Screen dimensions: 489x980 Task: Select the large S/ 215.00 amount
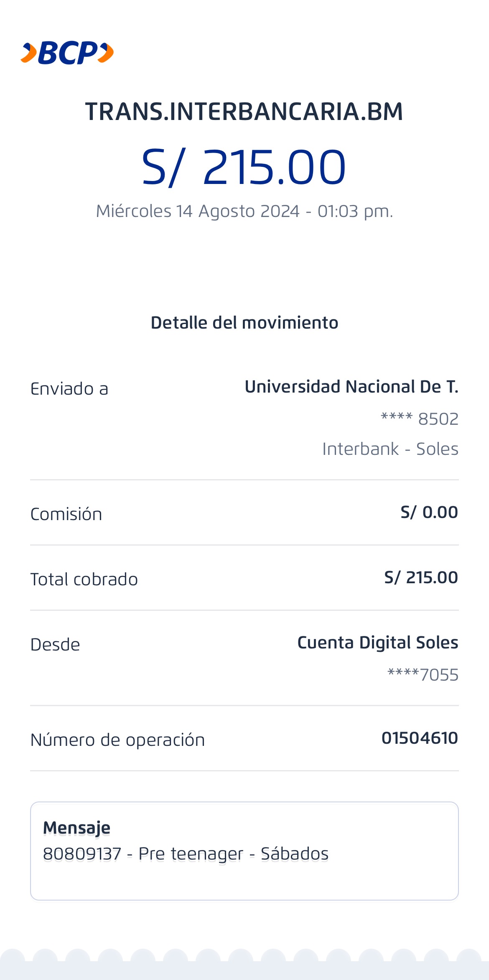click(x=244, y=167)
